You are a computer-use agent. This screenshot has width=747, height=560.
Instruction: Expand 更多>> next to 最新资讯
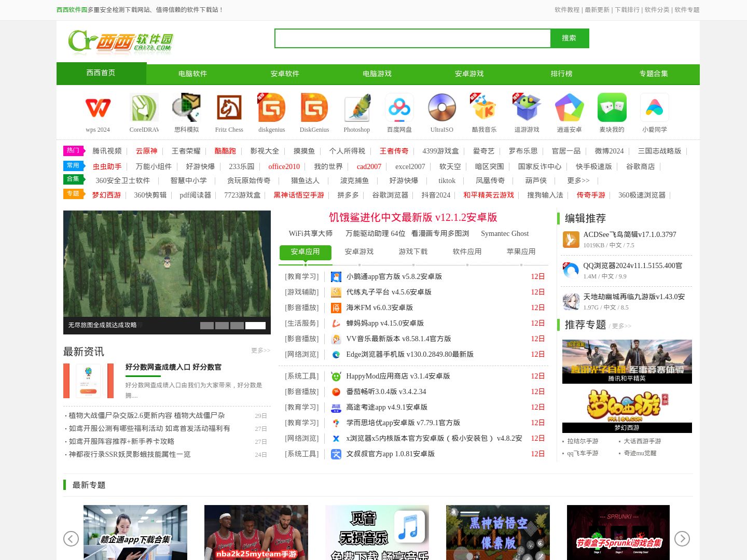pos(260,351)
